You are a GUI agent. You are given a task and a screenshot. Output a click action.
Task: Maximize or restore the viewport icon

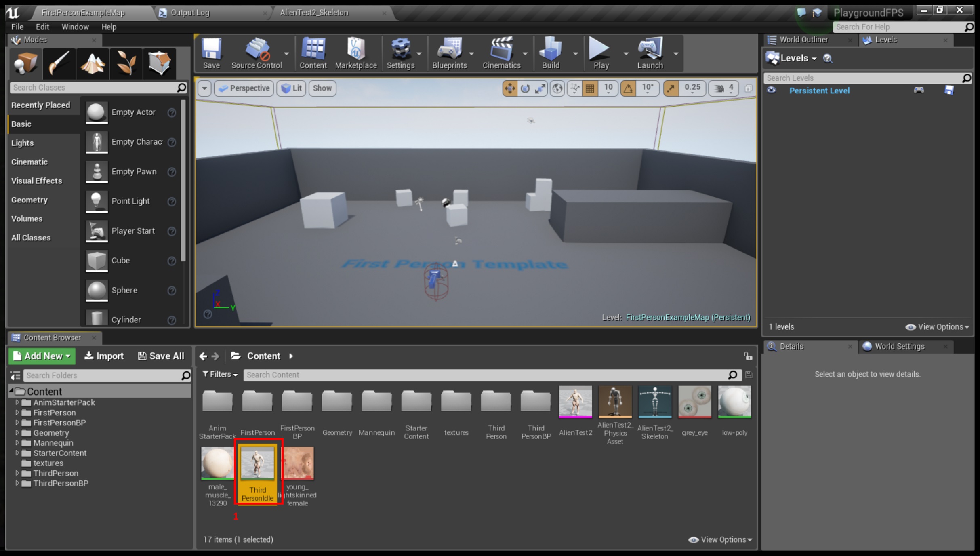pos(748,88)
